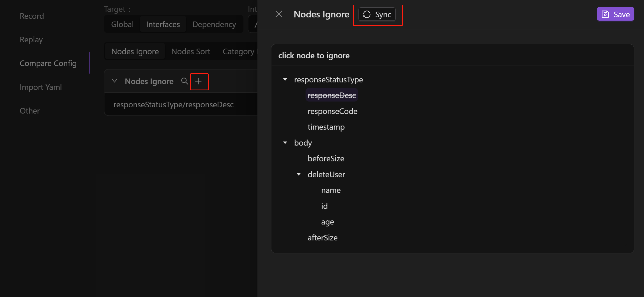Click the add node plus icon
This screenshot has height=297, width=644.
[x=199, y=81]
